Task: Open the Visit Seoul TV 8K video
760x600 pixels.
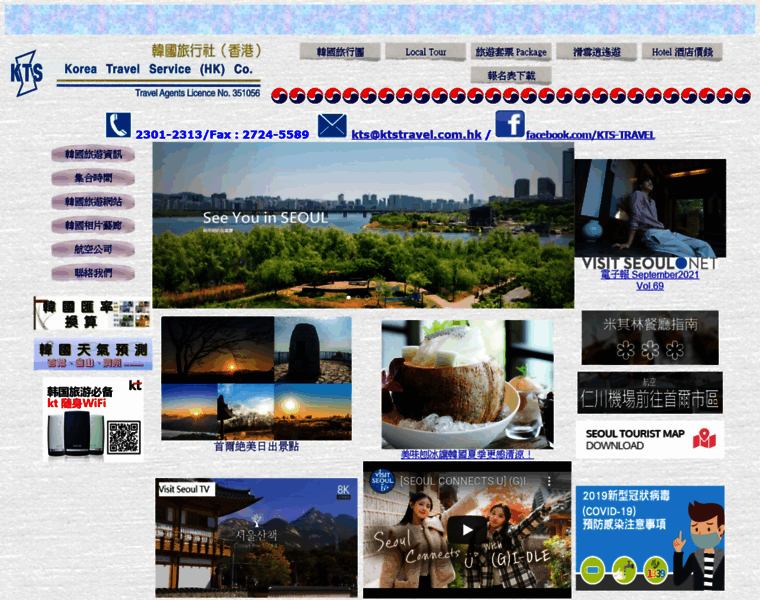Action: [x=256, y=538]
